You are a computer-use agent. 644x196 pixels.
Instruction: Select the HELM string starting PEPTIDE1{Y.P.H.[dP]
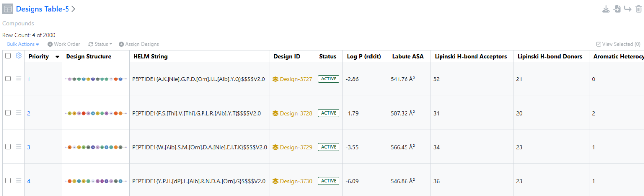click(x=199, y=181)
